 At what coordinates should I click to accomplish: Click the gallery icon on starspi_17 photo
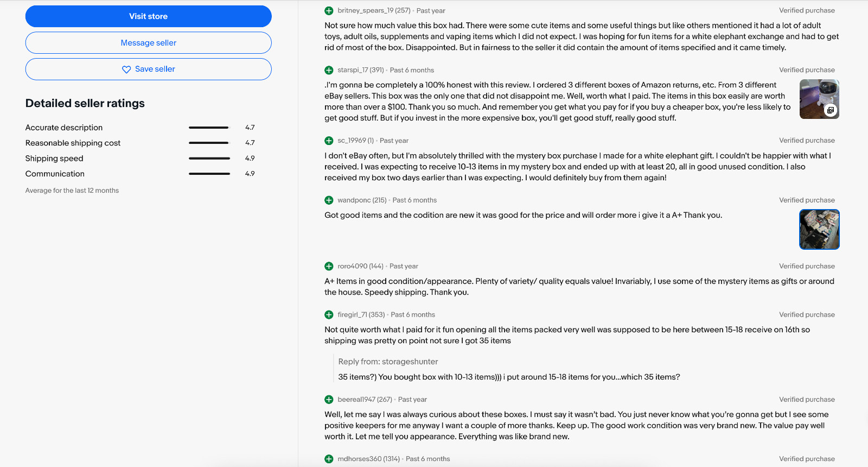pos(831,110)
